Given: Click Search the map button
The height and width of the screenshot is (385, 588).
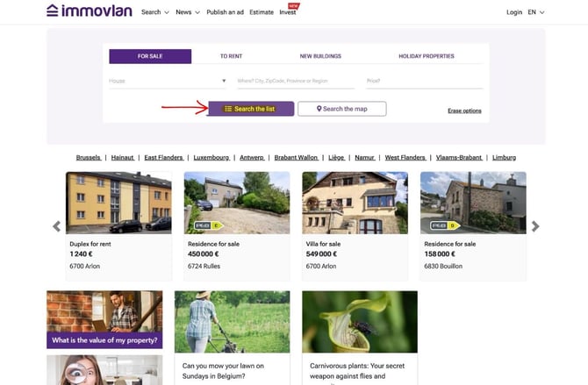Looking at the screenshot, I should [x=341, y=109].
